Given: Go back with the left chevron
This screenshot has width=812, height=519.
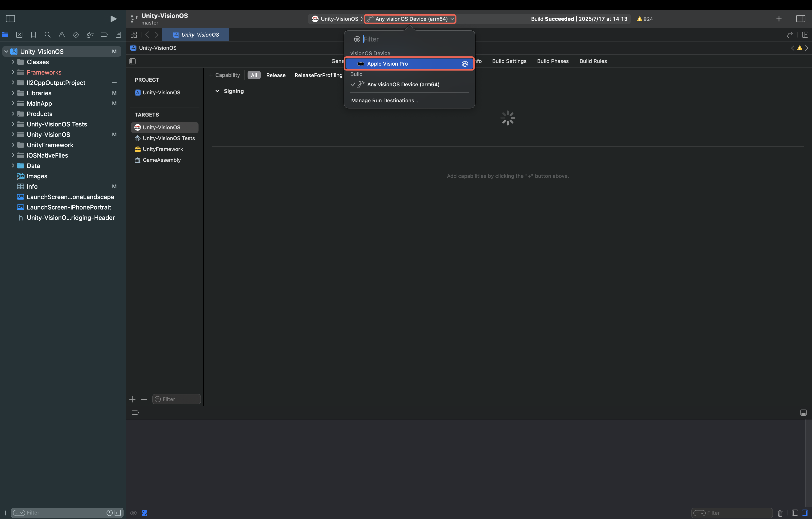Looking at the screenshot, I should (147, 34).
